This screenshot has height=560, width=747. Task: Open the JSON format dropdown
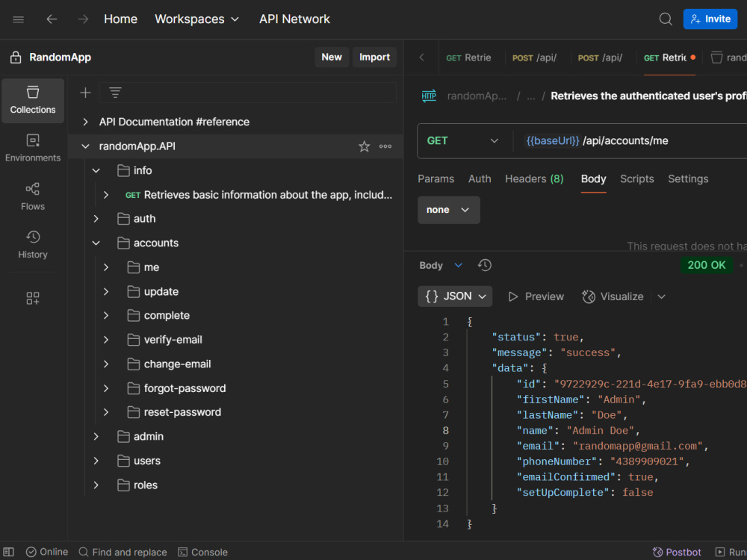click(455, 296)
